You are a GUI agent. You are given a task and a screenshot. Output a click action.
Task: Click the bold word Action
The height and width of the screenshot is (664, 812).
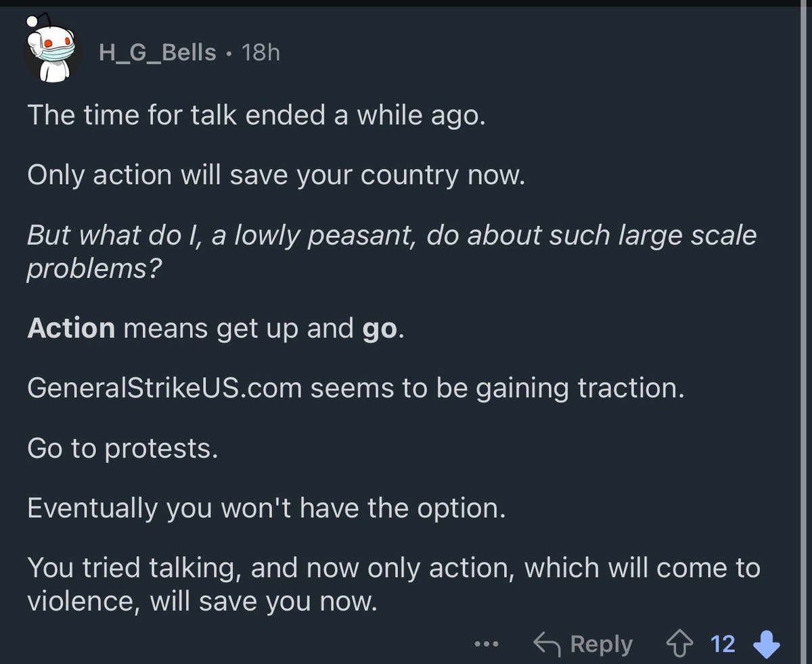(71, 329)
